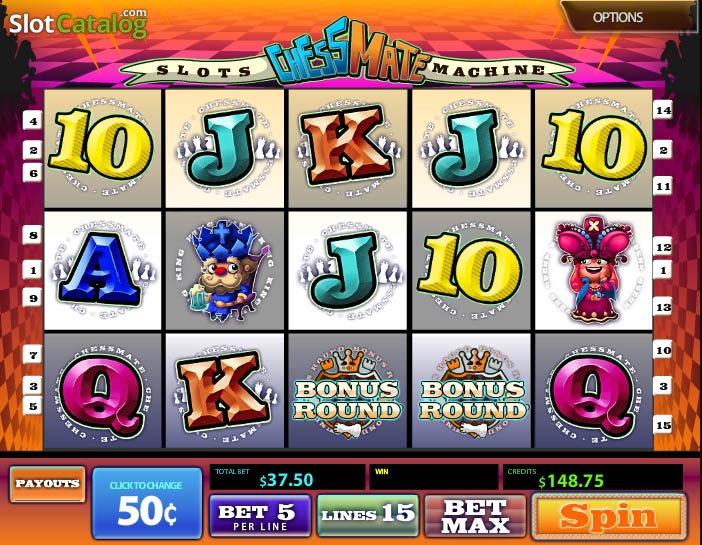Click the pink Q symbol on the first reel
The height and width of the screenshot is (545, 702).
point(103,390)
